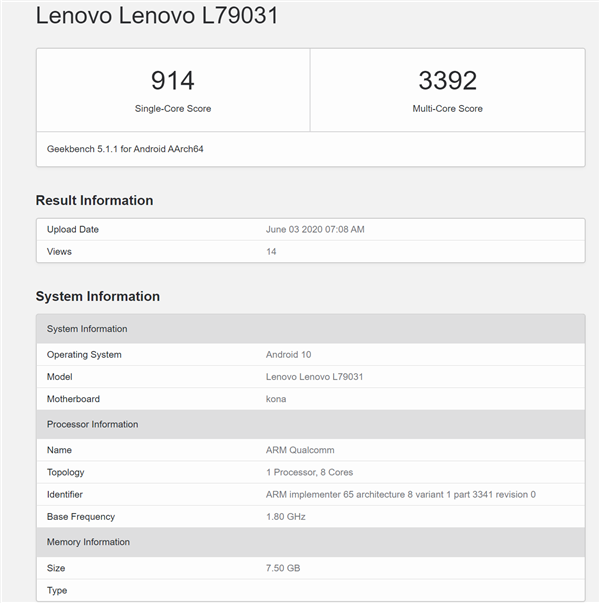This screenshot has width=600, height=603.
Task: Click the bold System Information section heading
Action: pos(97,296)
